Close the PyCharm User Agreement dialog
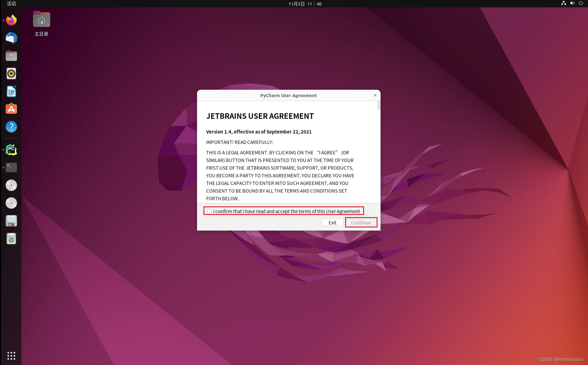588x365 pixels. (375, 95)
